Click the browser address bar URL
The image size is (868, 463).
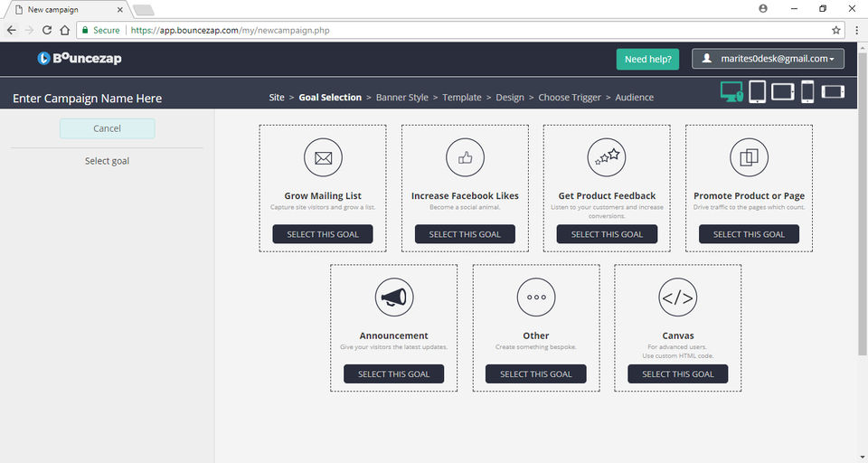[x=231, y=31]
